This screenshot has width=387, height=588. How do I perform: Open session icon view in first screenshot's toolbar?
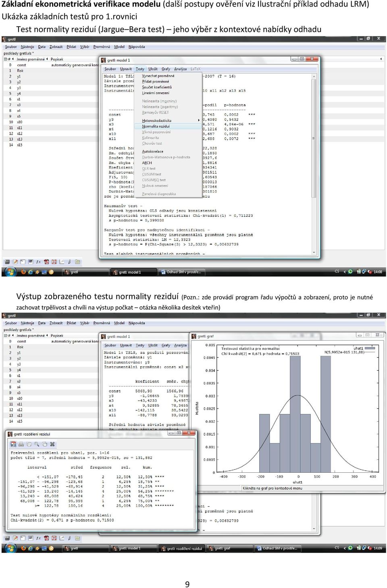pyautogui.click(x=31, y=262)
